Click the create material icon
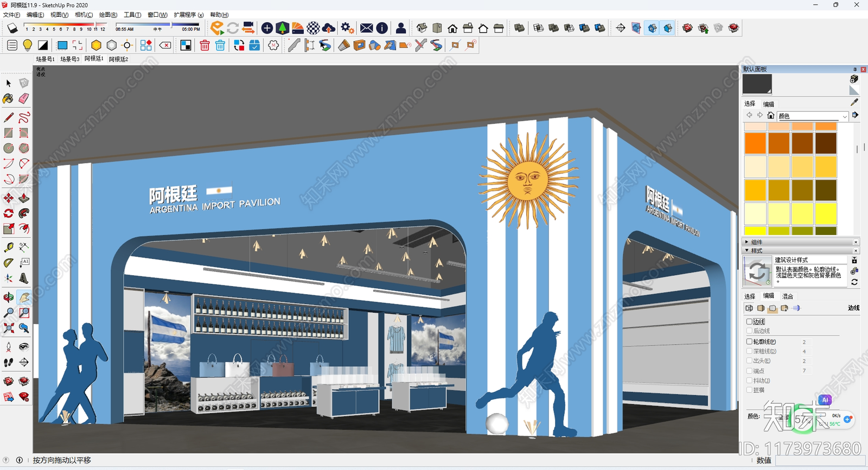 tap(854, 79)
